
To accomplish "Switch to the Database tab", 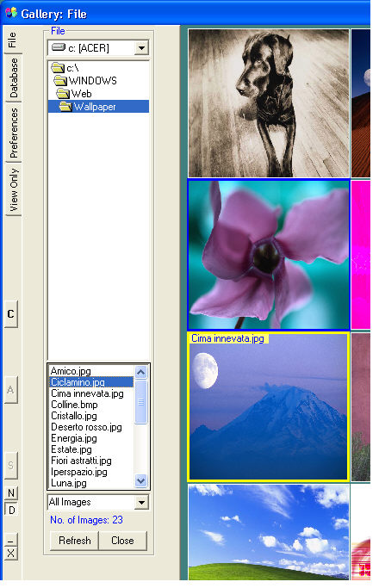I will [x=13, y=78].
